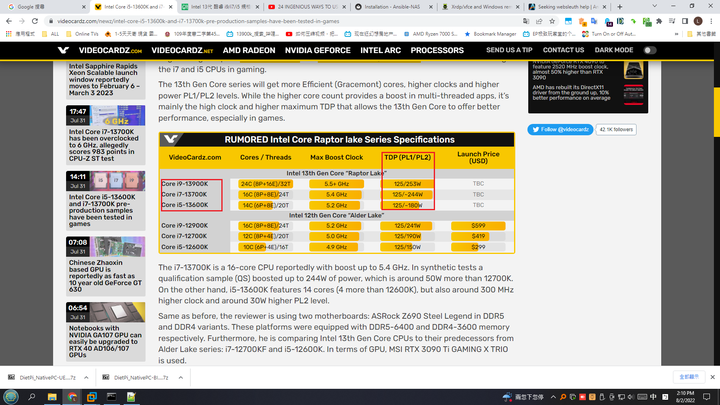
Task: Open the NVIDIA GEFORCE menu
Action: [318, 51]
